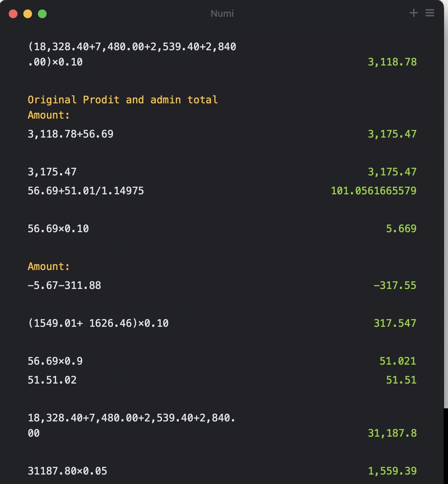Click the 317.547 result value
The height and width of the screenshot is (484, 448).
(395, 323)
